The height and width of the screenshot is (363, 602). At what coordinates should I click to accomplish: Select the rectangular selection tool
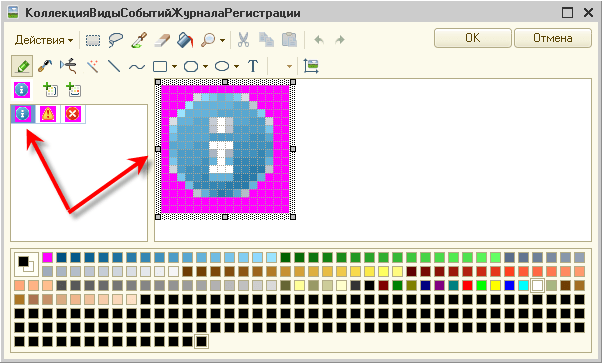tap(93, 40)
